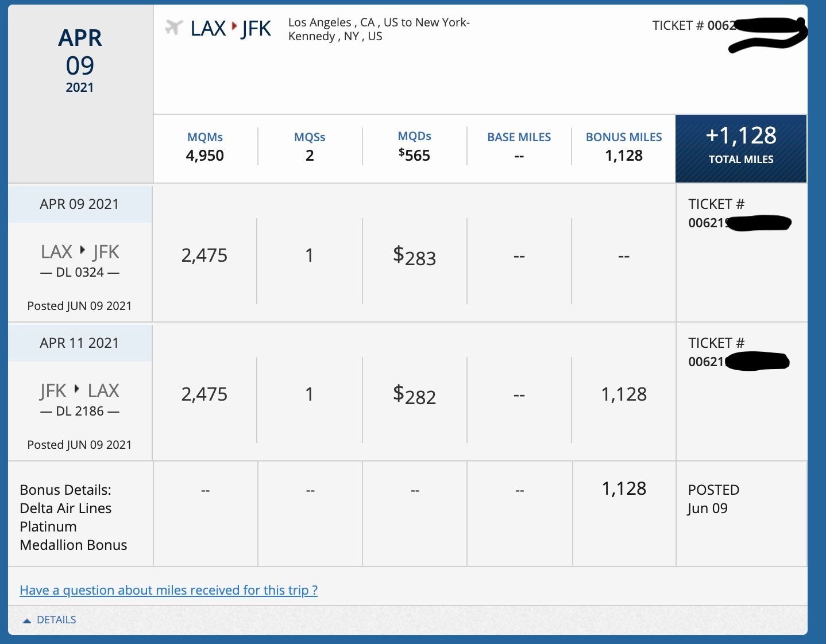Click the BONUS MILES column header
826x644 pixels.
pyautogui.click(x=623, y=137)
